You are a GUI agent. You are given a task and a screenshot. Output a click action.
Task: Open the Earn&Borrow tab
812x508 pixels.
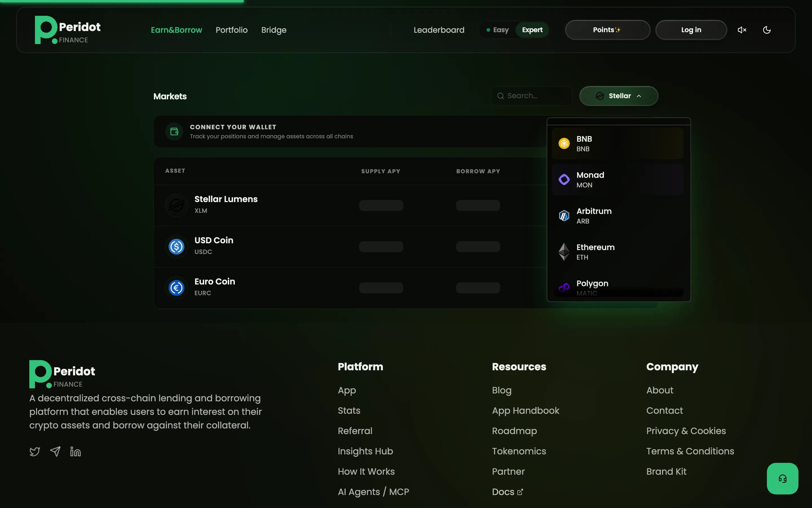pyautogui.click(x=176, y=30)
